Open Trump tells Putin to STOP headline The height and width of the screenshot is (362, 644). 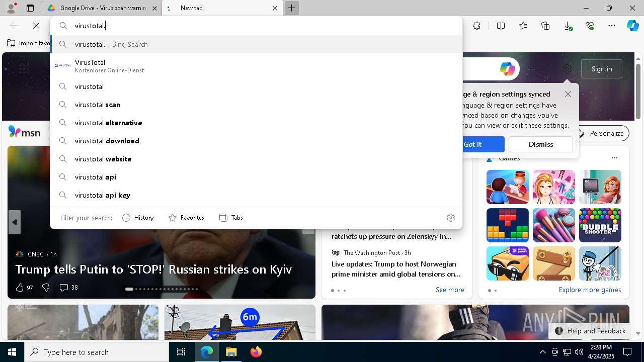coord(153,269)
